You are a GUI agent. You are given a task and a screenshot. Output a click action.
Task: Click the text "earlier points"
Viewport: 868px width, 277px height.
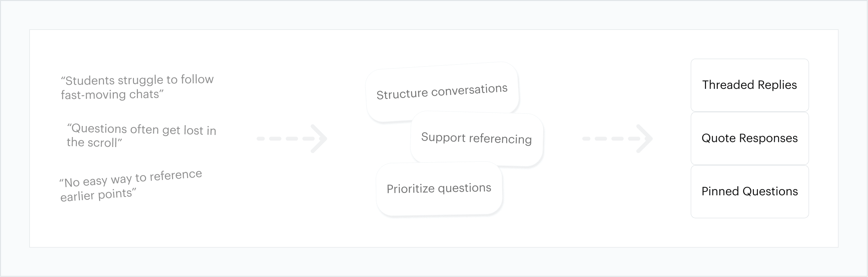(x=96, y=195)
